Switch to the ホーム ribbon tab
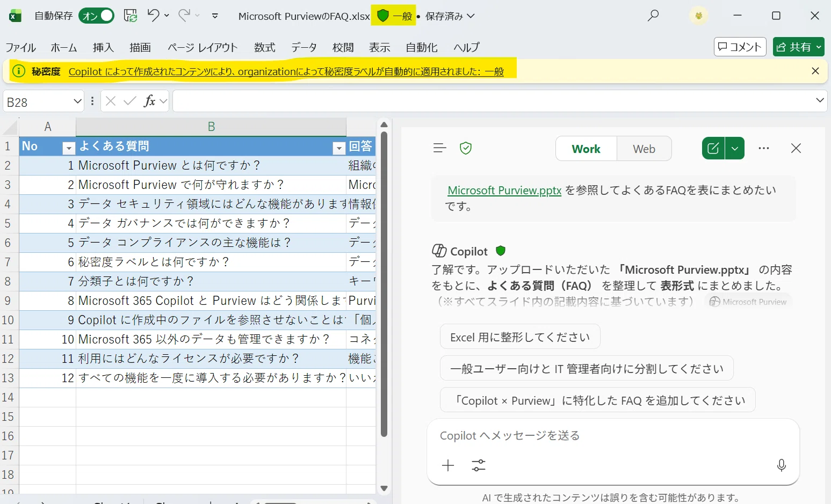The width and height of the screenshot is (831, 504). pos(64,47)
